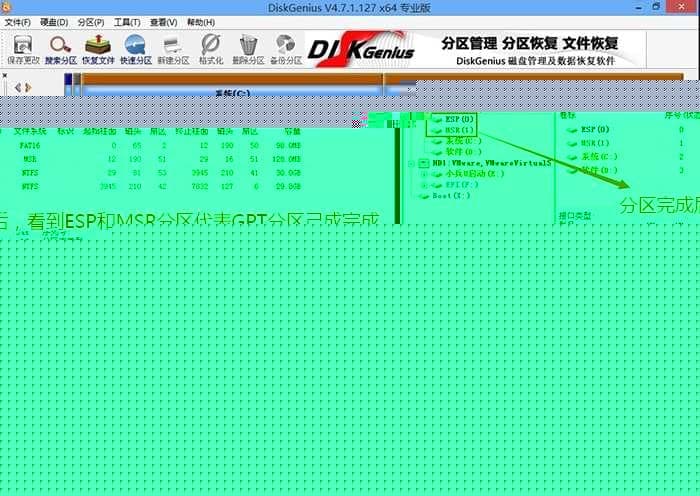Click the 备份分区 (Backup Partition) toolbar icon
Viewport: 700px width, 496px height.
286,50
